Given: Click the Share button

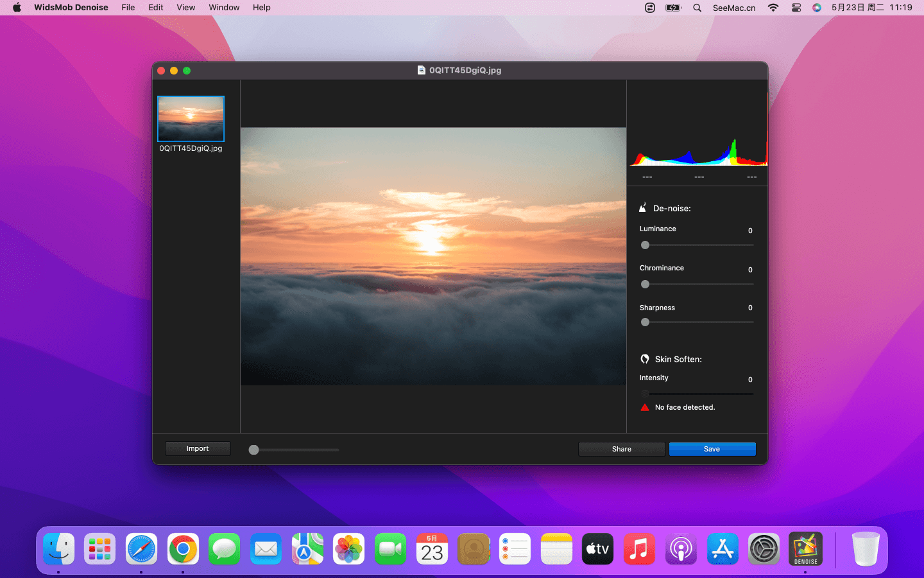Looking at the screenshot, I should point(622,449).
